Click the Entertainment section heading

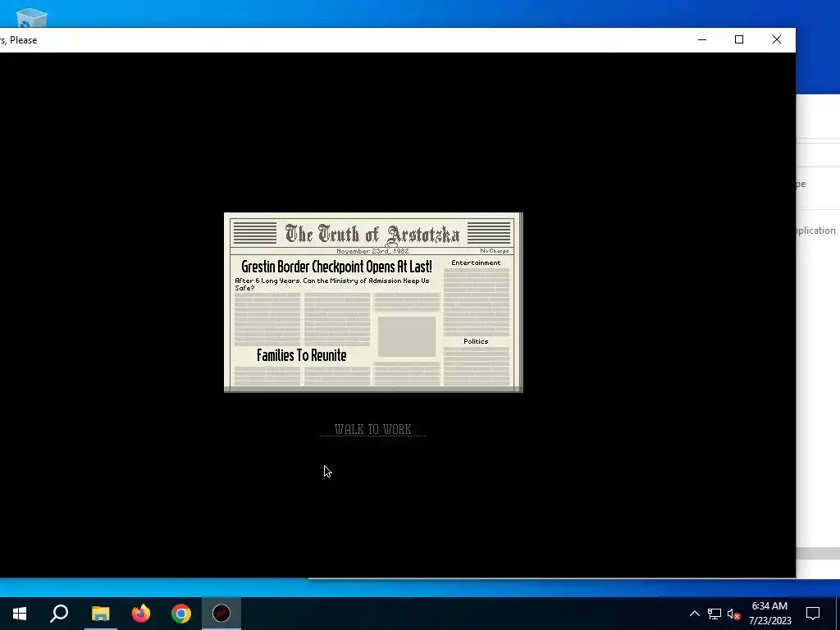(x=476, y=262)
